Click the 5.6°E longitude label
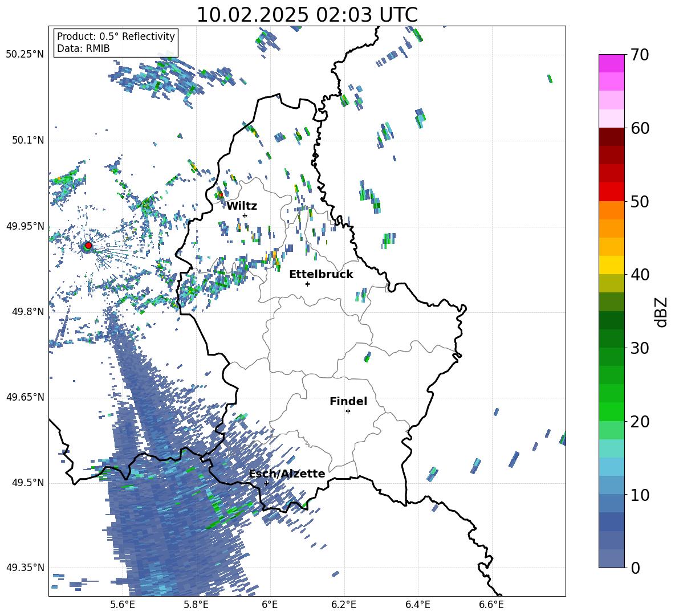The image size is (675, 616). (123, 605)
